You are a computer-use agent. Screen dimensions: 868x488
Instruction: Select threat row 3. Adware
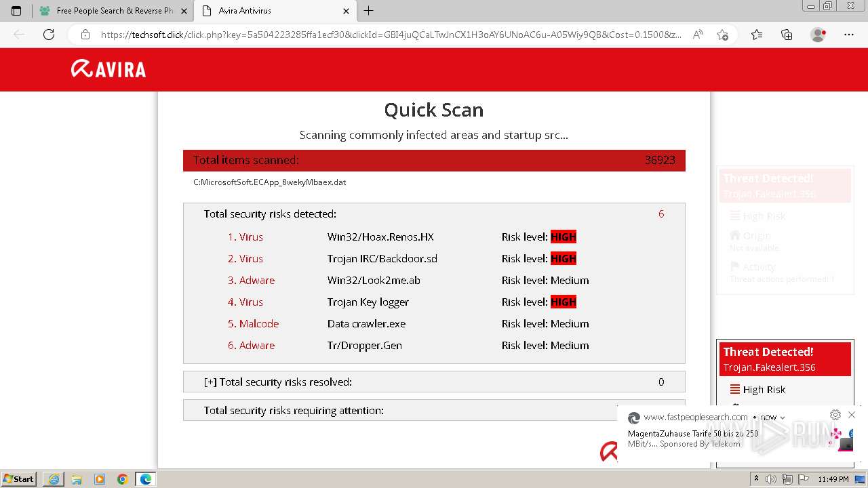252,280
